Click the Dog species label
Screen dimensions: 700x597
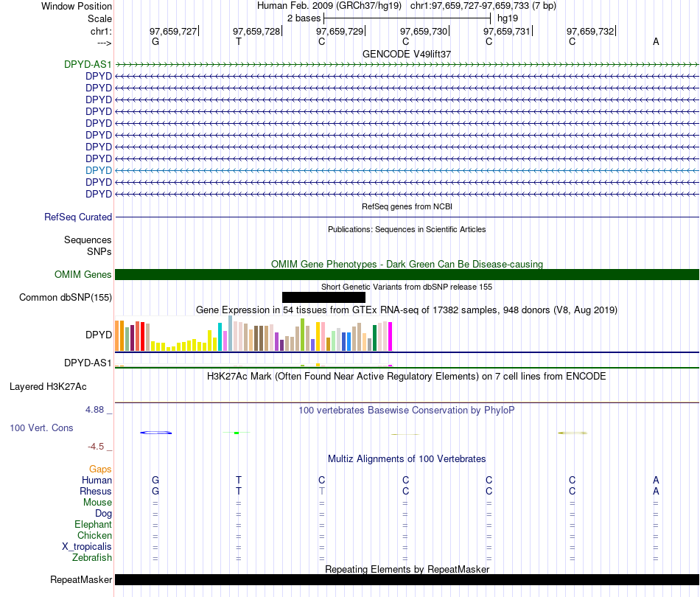coord(104,514)
